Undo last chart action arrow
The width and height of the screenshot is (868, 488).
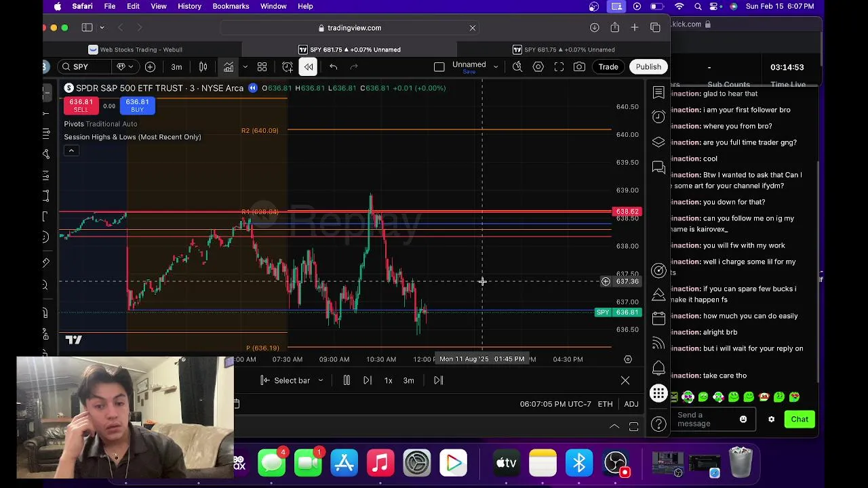click(x=333, y=66)
